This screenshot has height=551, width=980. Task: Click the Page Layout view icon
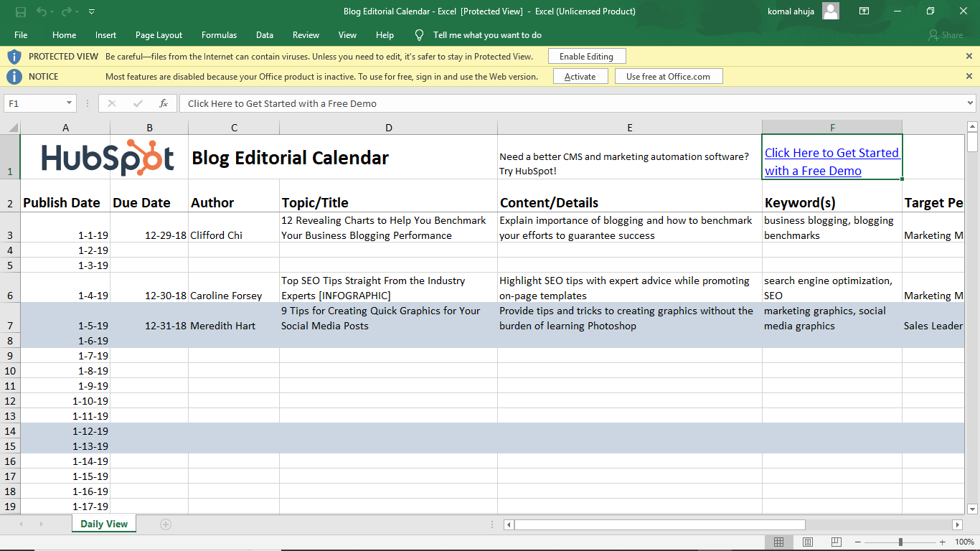tap(808, 542)
